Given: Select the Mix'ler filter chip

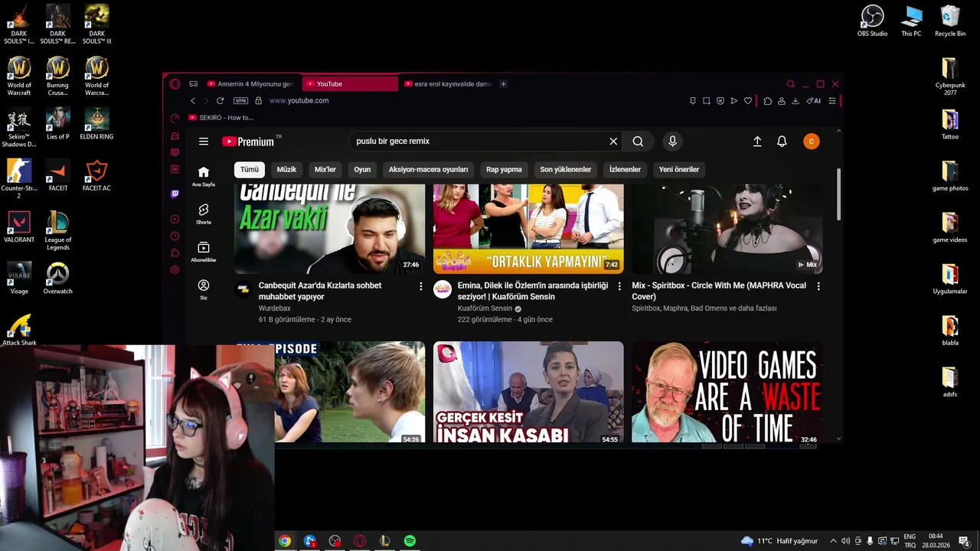Looking at the screenshot, I should point(325,170).
